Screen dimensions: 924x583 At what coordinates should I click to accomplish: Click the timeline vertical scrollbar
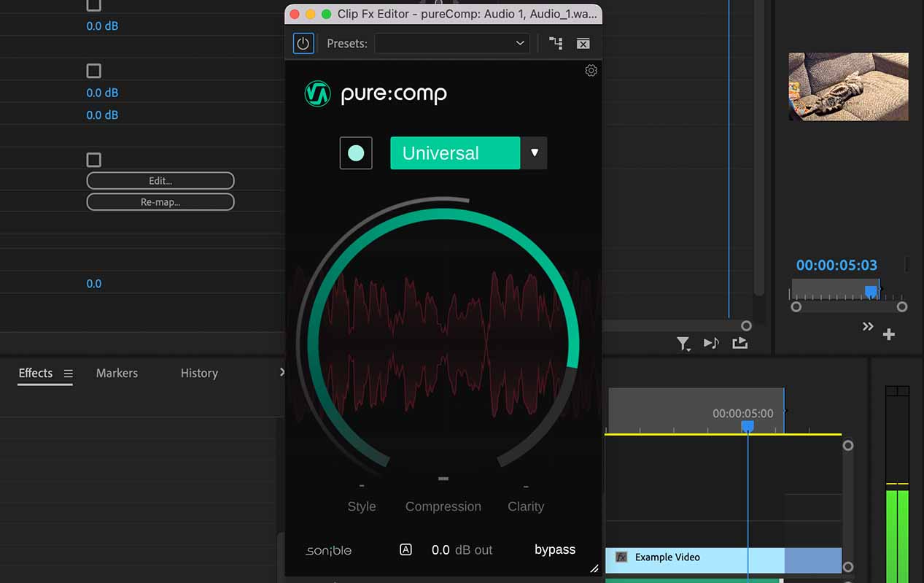click(847, 506)
